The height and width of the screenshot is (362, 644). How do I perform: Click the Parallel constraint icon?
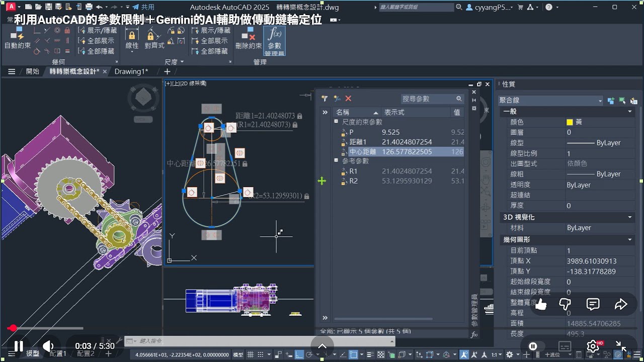37,41
